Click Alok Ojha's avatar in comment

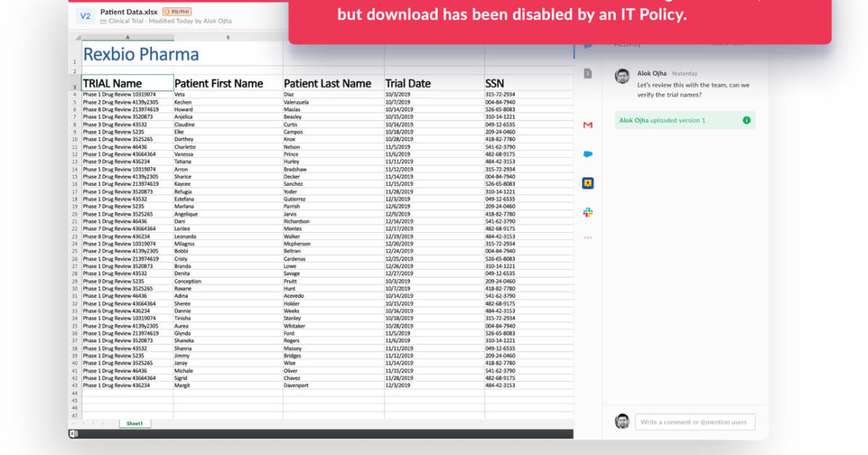pos(622,76)
